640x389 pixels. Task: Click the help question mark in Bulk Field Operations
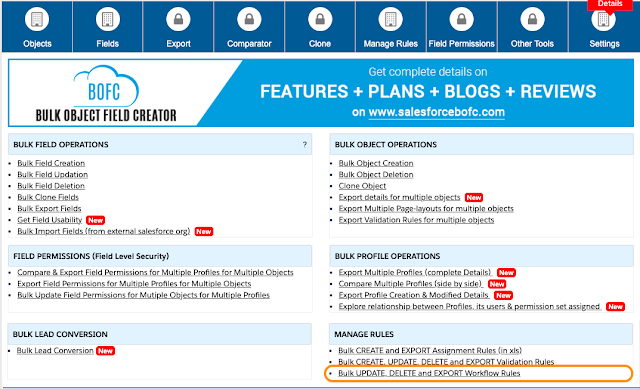(304, 144)
